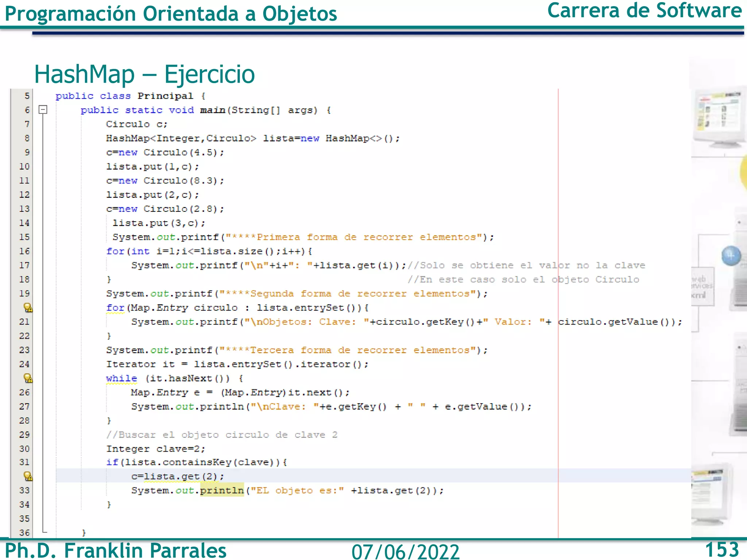
Task: Click the 'c=new Circulo(2.8);' statement
Action: click(165, 209)
